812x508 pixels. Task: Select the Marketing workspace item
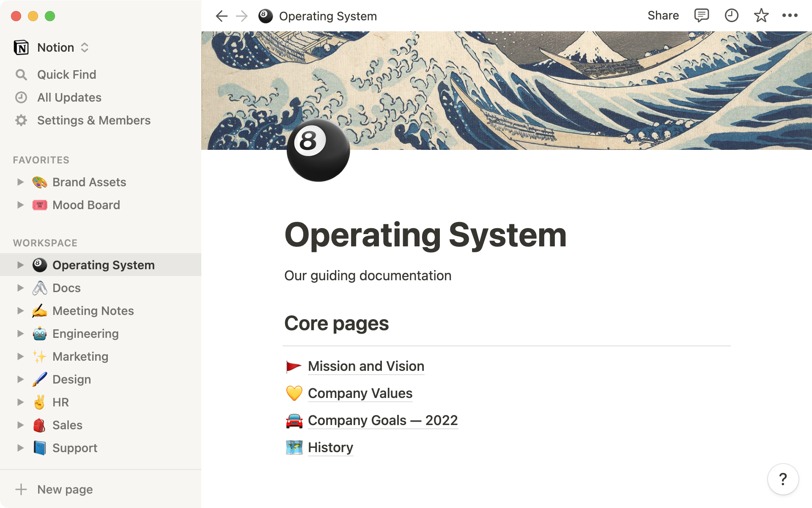[x=80, y=356]
